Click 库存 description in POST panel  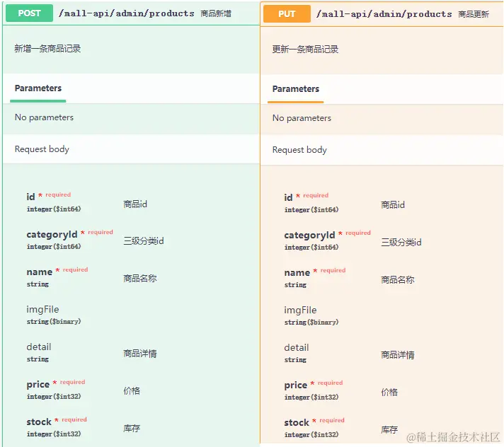point(132,429)
